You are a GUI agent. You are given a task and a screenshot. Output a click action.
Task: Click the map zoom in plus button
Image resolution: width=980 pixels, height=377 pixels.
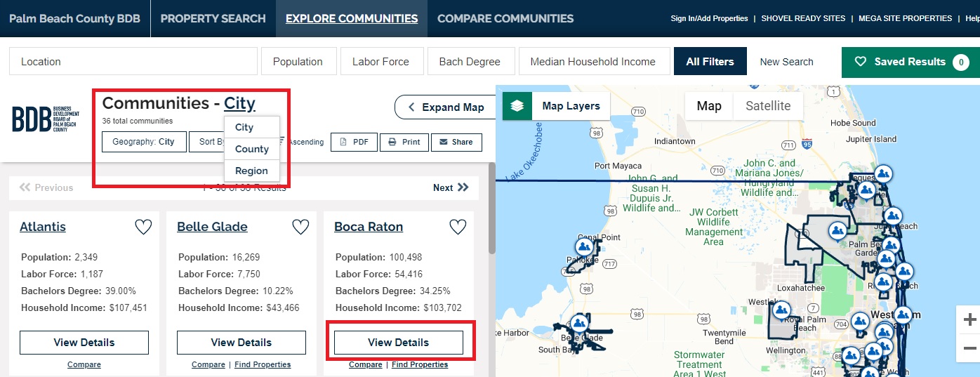[969, 320]
